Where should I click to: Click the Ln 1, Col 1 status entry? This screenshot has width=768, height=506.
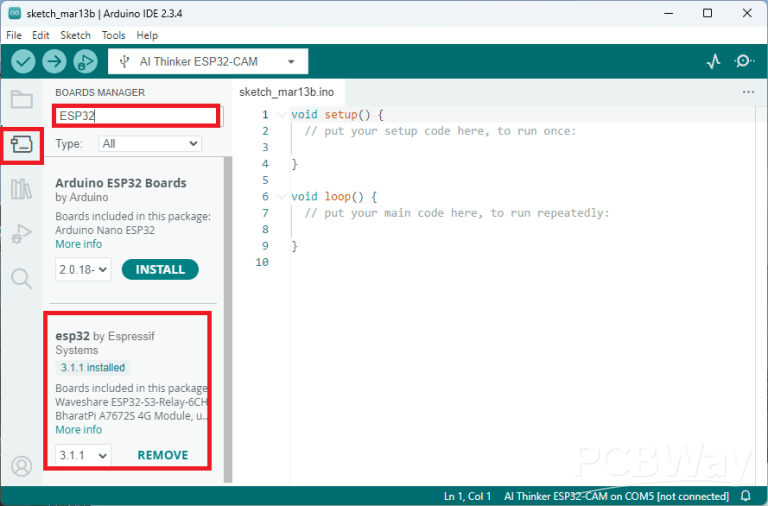pyautogui.click(x=467, y=496)
